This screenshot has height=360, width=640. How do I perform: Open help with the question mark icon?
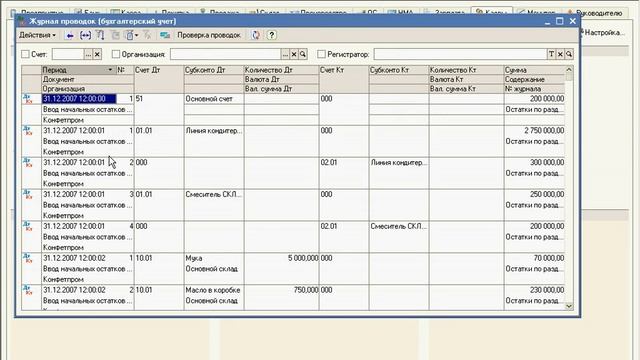tap(271, 36)
